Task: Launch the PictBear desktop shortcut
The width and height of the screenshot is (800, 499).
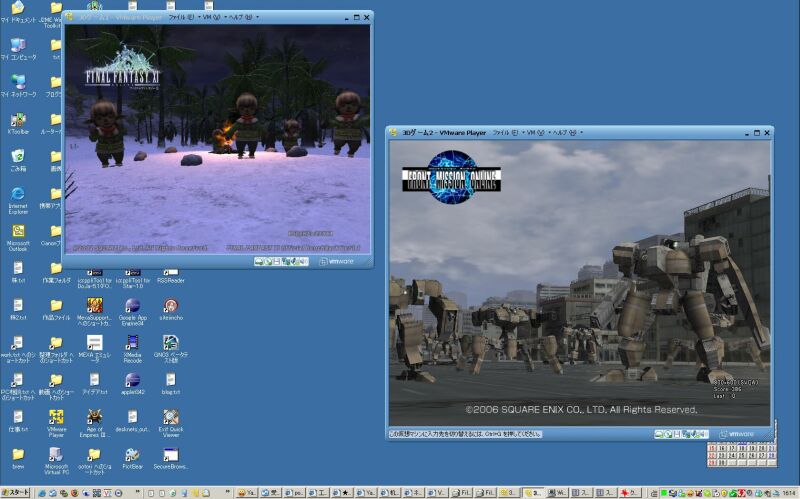Action: click(x=133, y=458)
